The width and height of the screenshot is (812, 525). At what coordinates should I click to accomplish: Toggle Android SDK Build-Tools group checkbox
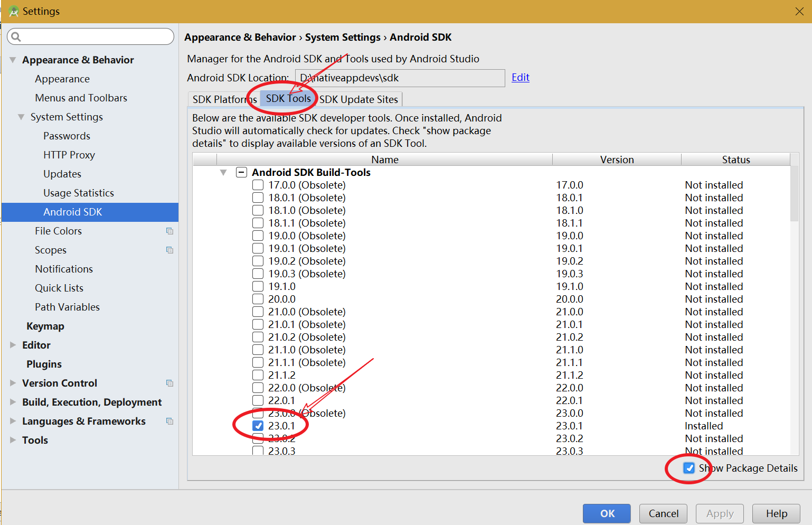click(x=241, y=172)
